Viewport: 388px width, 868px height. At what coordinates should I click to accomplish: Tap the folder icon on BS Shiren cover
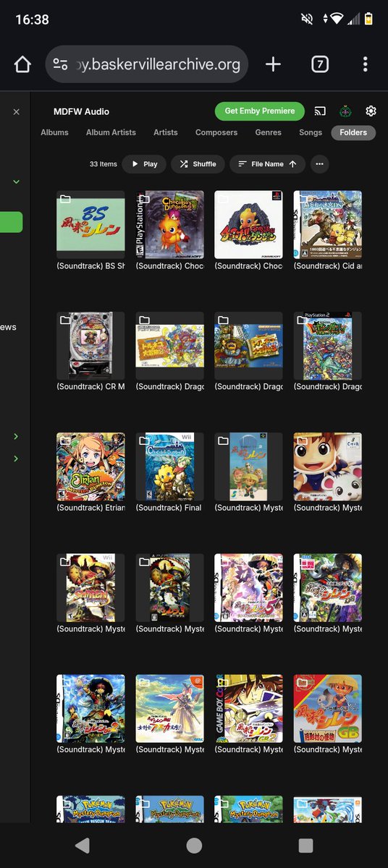coord(65,199)
